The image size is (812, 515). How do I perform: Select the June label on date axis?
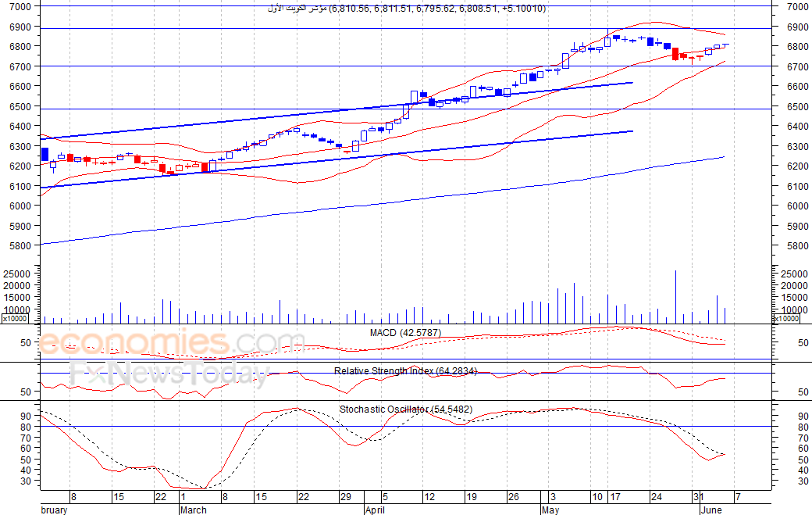[x=711, y=510]
